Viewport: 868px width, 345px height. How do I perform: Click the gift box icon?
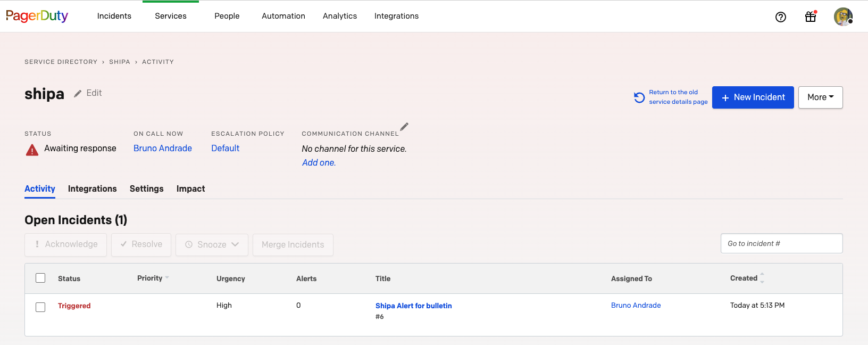811,17
